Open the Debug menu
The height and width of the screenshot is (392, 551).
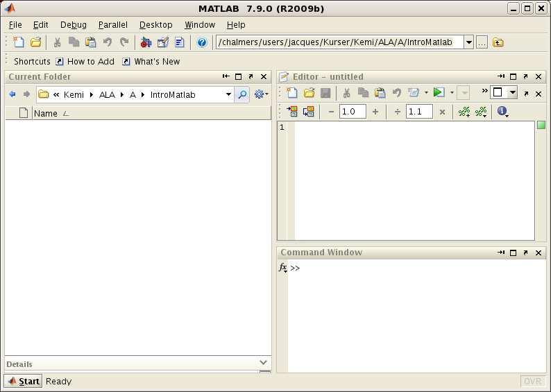[73, 25]
